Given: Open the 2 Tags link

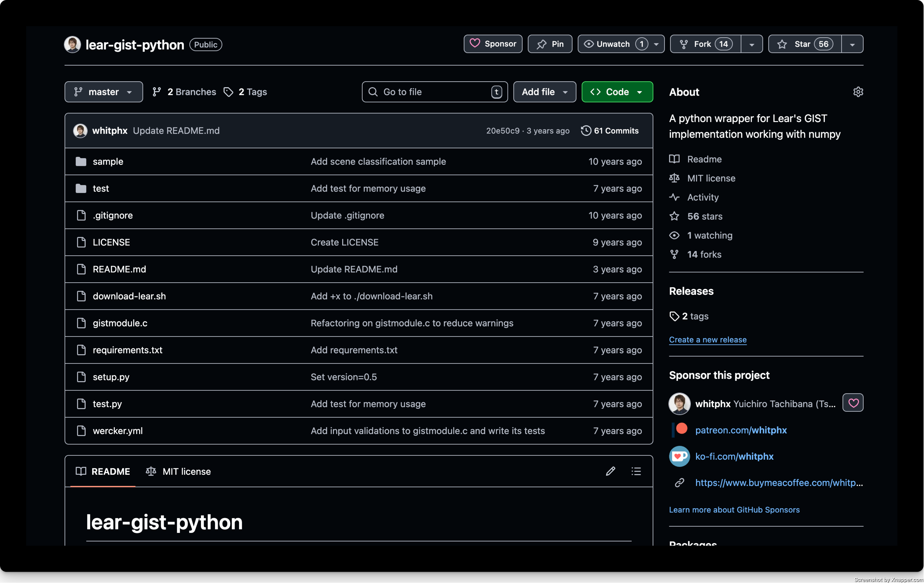Looking at the screenshot, I should pos(245,92).
